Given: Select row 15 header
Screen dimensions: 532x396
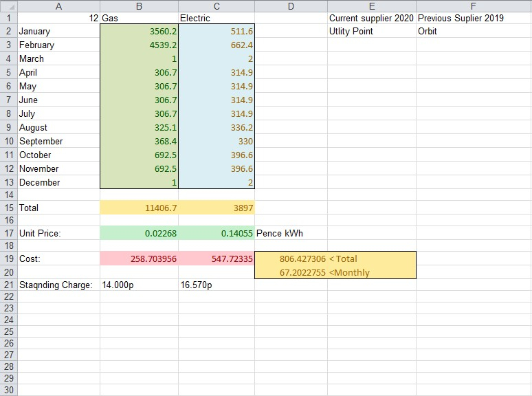Looking at the screenshot, I should (8, 208).
